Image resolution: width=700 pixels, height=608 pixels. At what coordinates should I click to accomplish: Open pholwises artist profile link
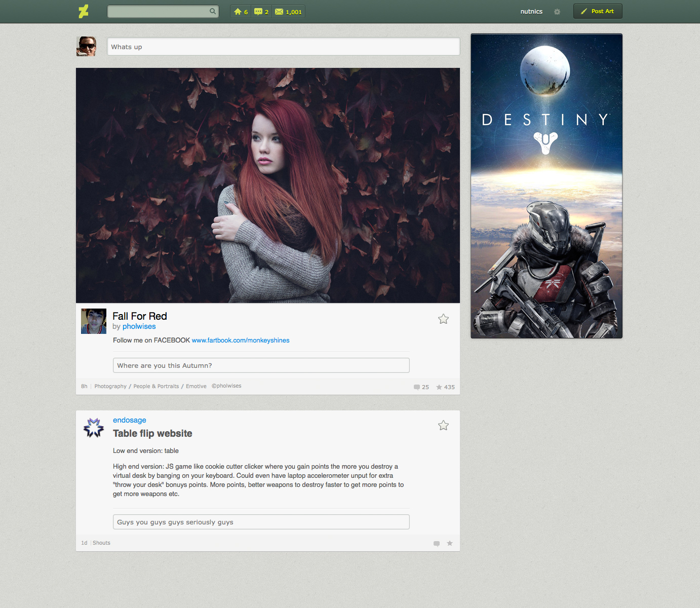coord(139,327)
